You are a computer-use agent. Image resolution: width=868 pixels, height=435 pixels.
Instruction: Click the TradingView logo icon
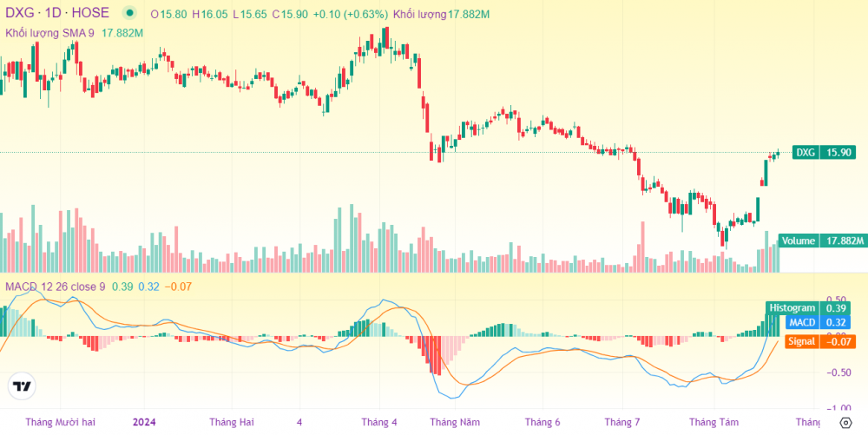coord(22,386)
